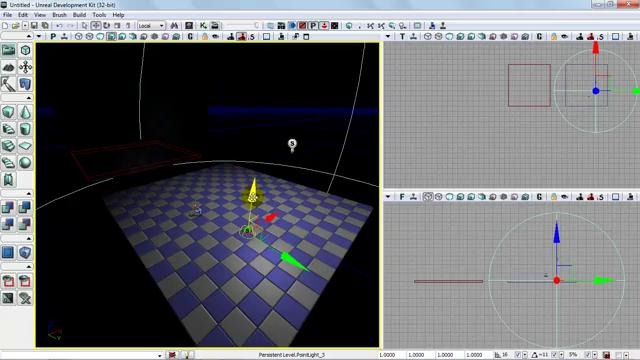
Task: Open the Edit menu
Action: (23, 15)
